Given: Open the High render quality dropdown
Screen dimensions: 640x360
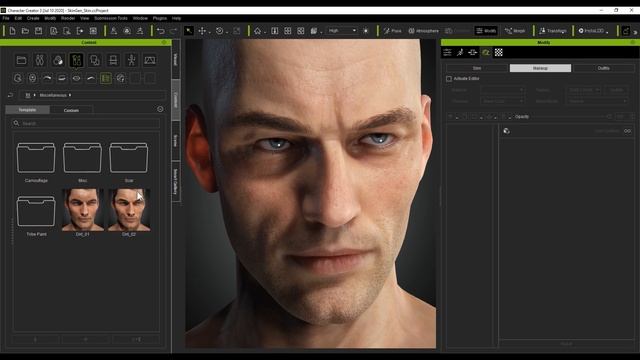Looking at the screenshot, I should tap(342, 31).
